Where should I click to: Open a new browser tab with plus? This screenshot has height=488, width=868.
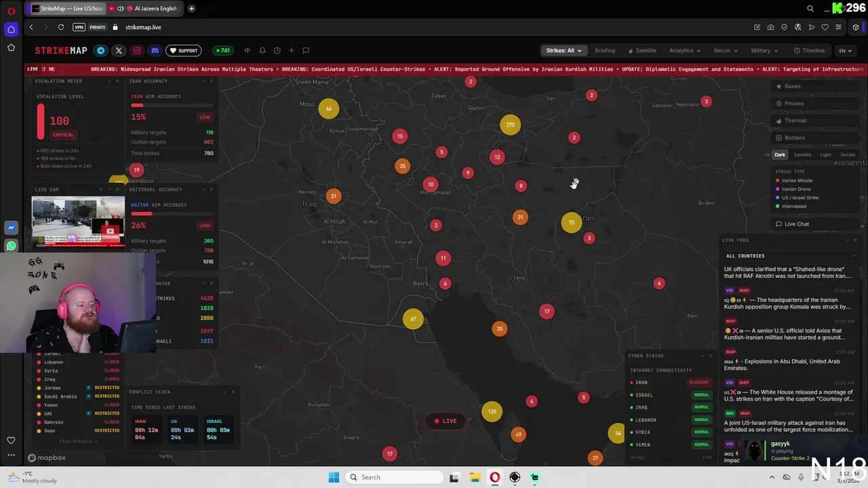(x=191, y=8)
